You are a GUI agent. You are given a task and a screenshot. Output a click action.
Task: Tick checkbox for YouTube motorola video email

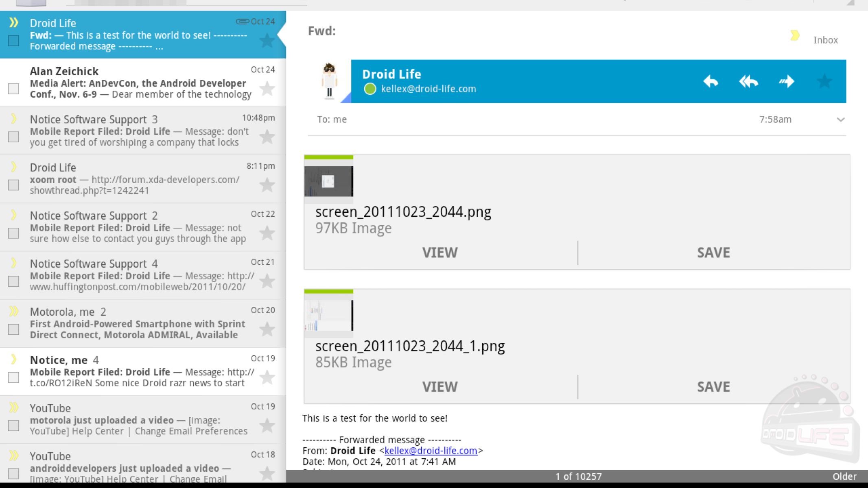(x=14, y=425)
